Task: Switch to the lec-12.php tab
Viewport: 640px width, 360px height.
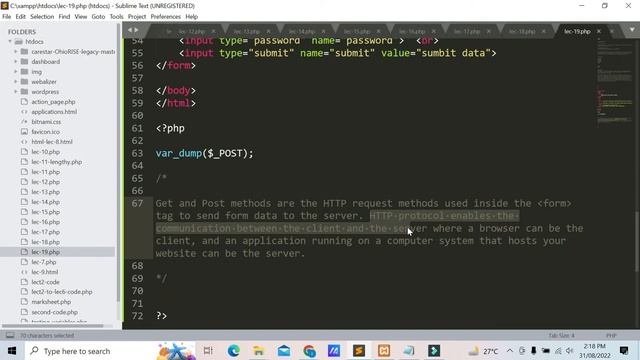Action: point(191,31)
